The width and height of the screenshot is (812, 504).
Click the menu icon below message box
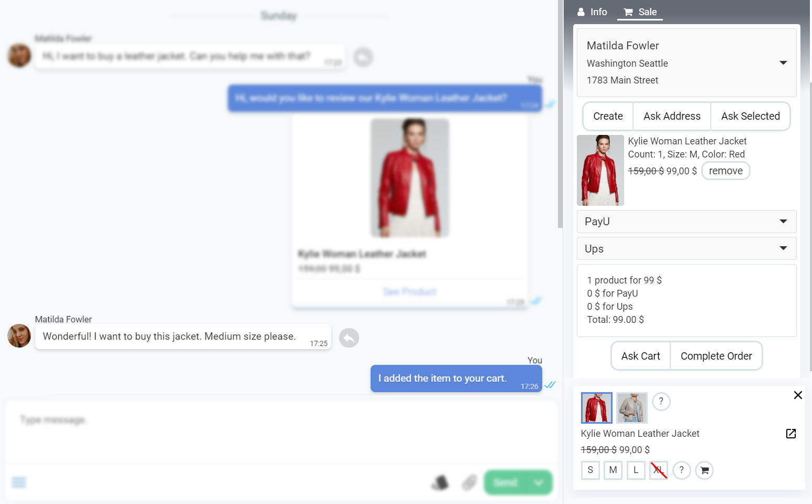tap(19, 482)
